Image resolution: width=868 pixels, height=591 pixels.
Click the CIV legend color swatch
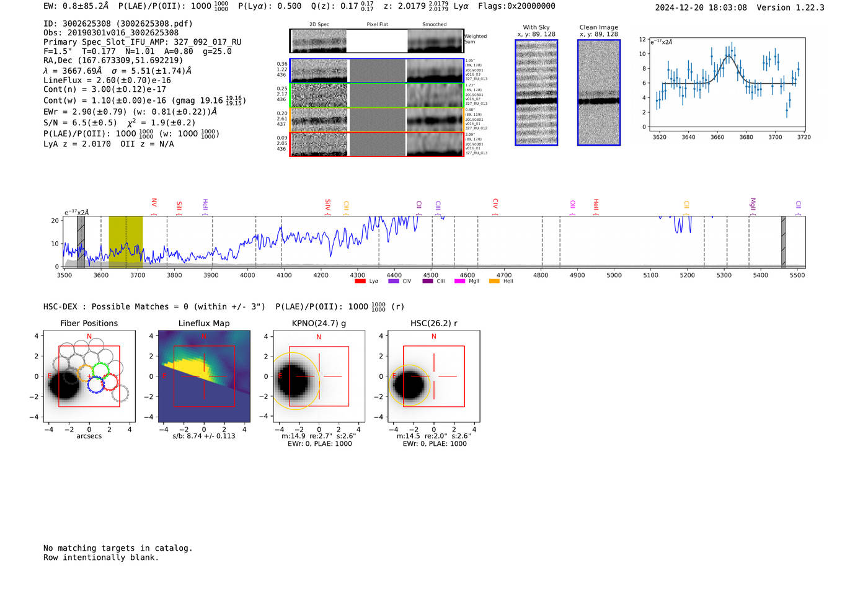(393, 281)
